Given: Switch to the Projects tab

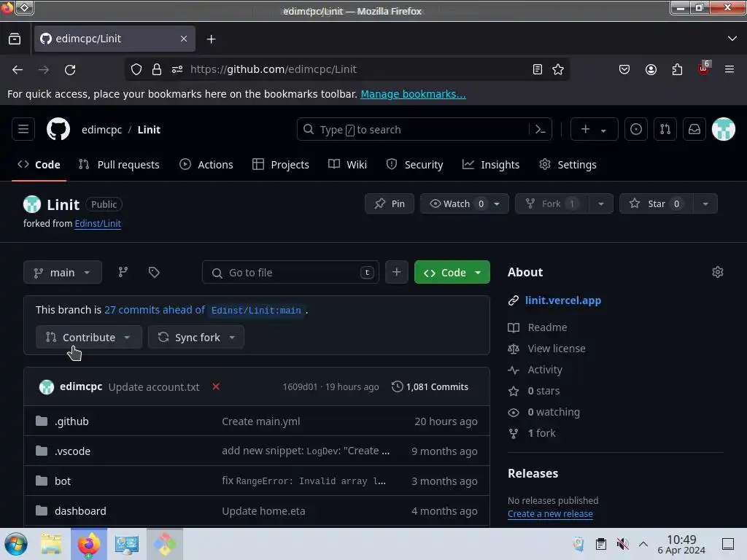Looking at the screenshot, I should pyautogui.click(x=281, y=165).
